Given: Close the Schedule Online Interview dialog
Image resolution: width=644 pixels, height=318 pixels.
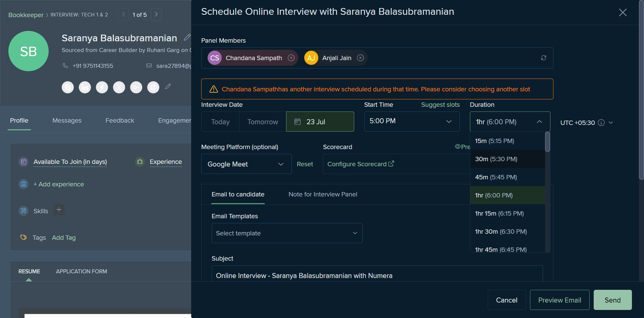Looking at the screenshot, I should tap(623, 12).
